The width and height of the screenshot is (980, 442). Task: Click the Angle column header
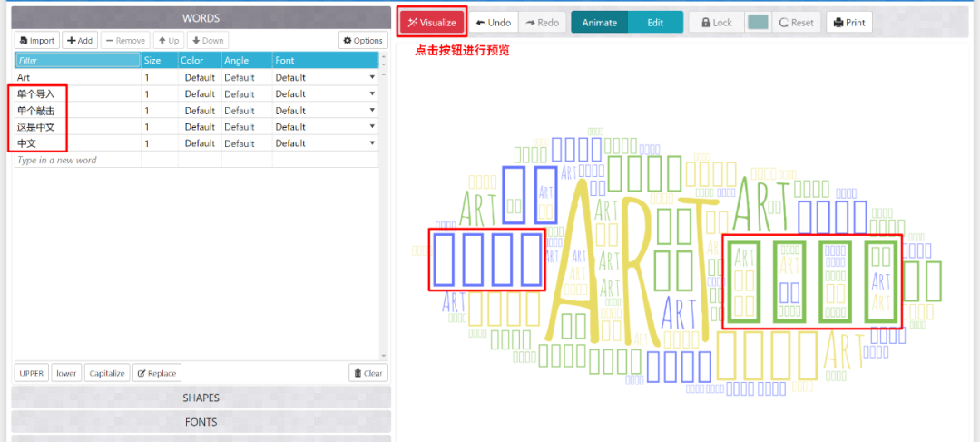pyautogui.click(x=247, y=61)
